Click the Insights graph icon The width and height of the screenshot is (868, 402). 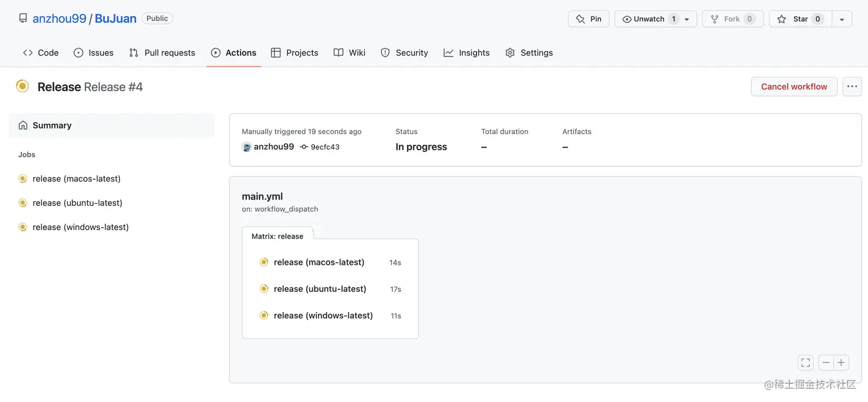click(x=448, y=53)
